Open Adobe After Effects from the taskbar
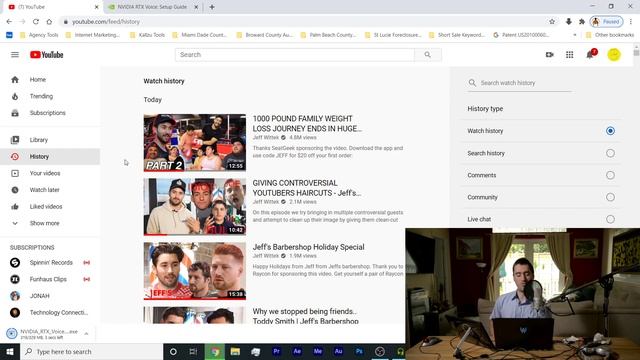Image resolution: width=640 pixels, height=360 pixels. (297, 351)
